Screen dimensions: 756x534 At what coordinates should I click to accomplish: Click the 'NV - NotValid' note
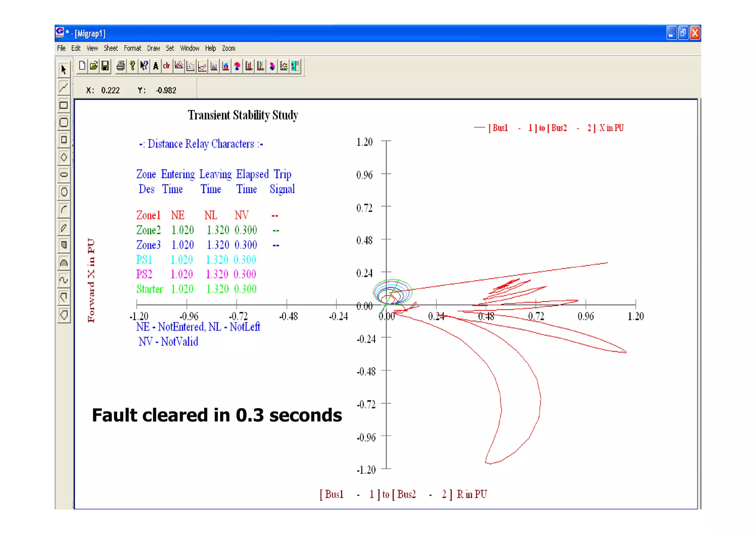(168, 342)
